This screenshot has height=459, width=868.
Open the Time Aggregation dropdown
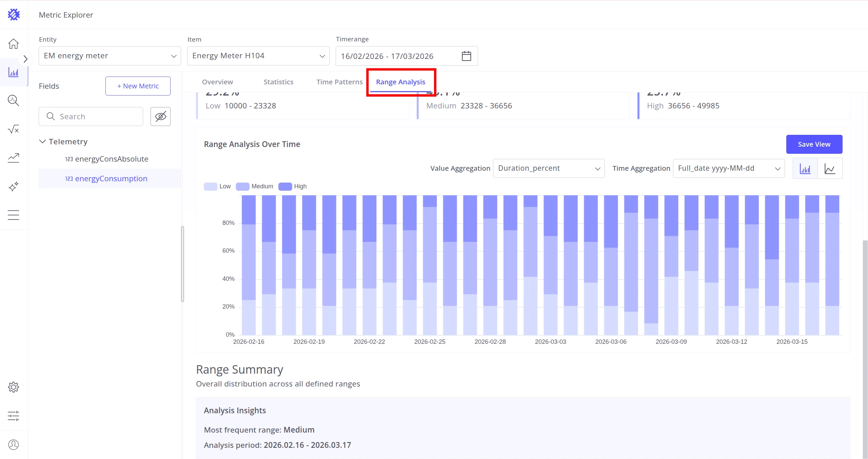coord(729,168)
